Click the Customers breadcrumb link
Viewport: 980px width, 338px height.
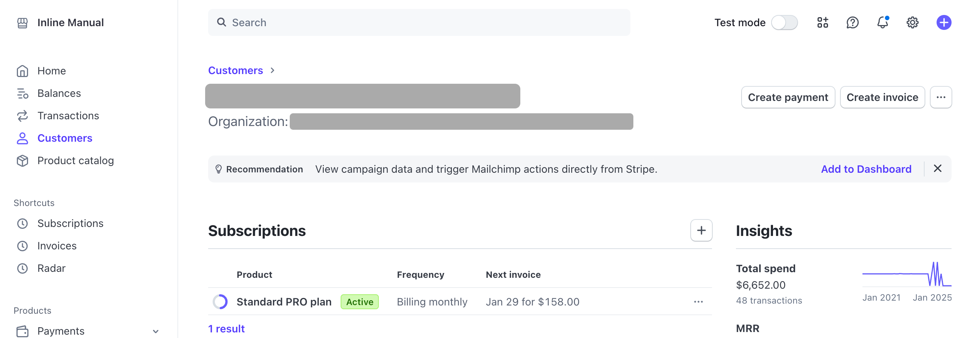click(x=235, y=70)
